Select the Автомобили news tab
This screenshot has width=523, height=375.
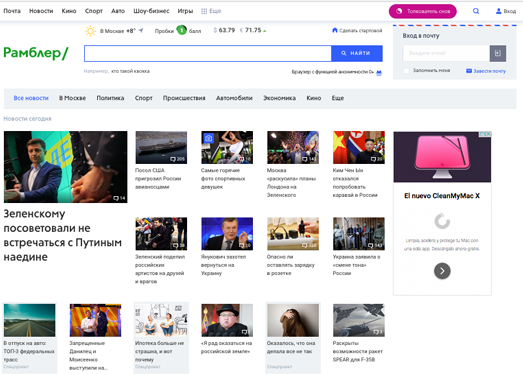234,98
